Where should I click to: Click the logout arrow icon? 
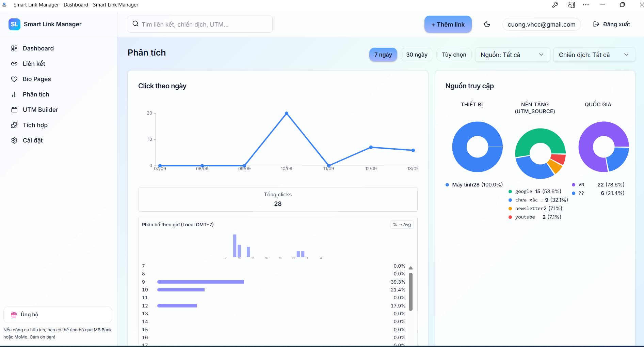click(x=596, y=24)
